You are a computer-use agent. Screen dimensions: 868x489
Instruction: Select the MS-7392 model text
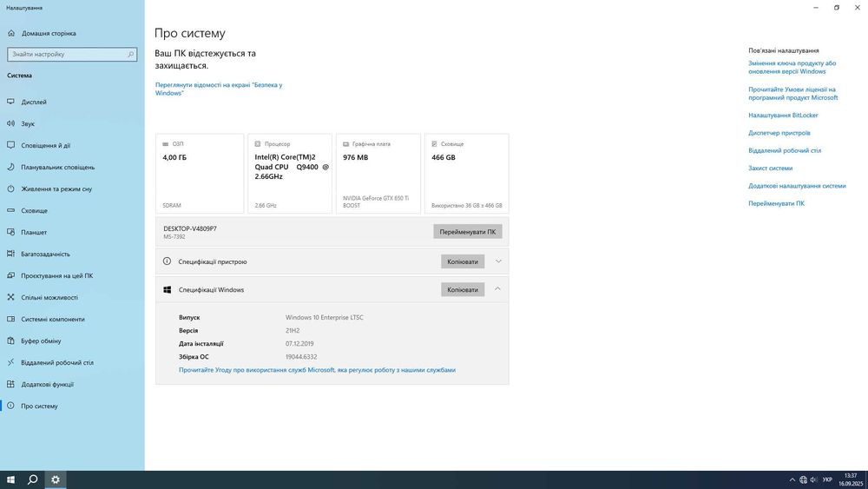174,237
